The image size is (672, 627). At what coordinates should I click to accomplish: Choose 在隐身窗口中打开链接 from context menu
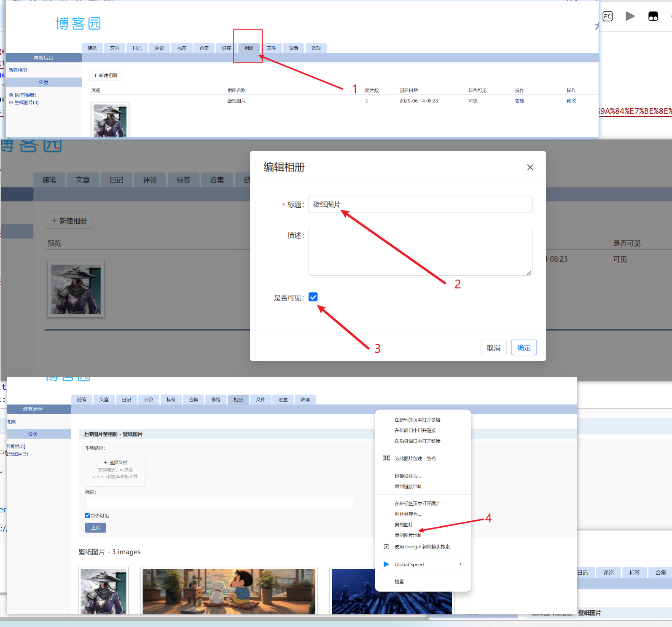(x=423, y=441)
